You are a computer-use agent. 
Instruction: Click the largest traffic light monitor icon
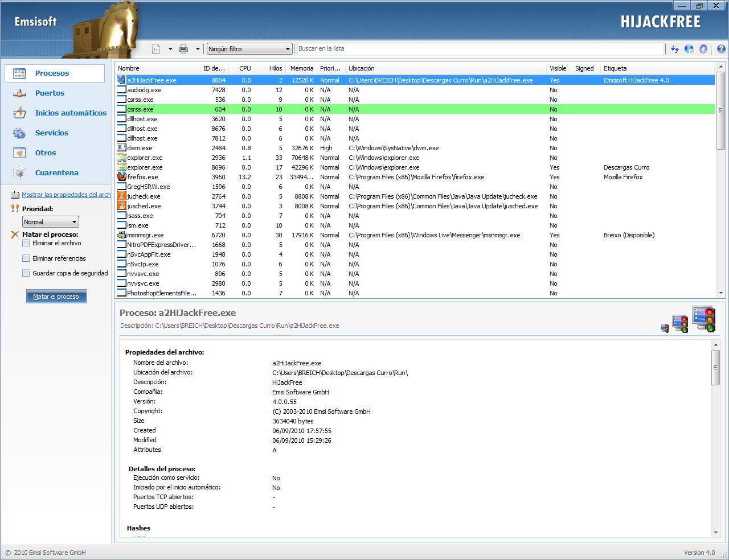[x=704, y=319]
